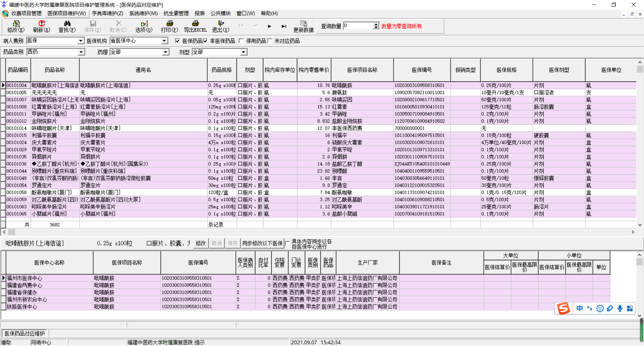Click the 查询数量 input field
This screenshot has height=346, width=644.
pyautogui.click(x=358, y=26)
